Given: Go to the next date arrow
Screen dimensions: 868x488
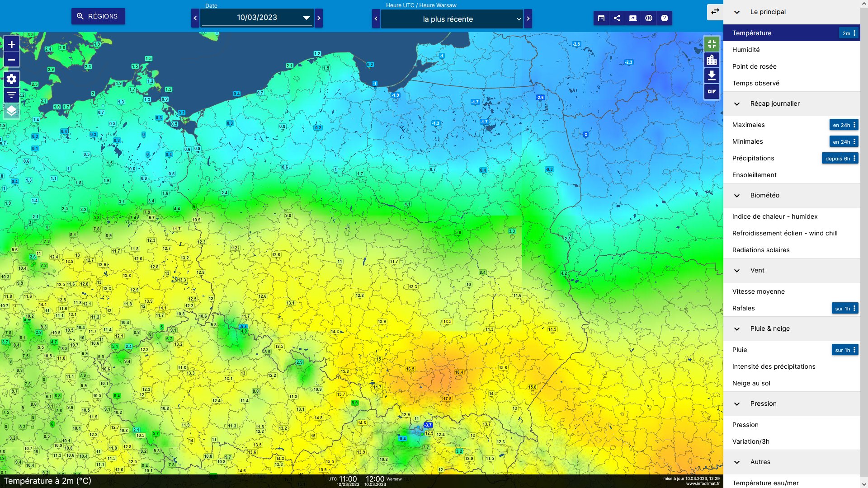Looking at the screenshot, I should click(x=319, y=18).
